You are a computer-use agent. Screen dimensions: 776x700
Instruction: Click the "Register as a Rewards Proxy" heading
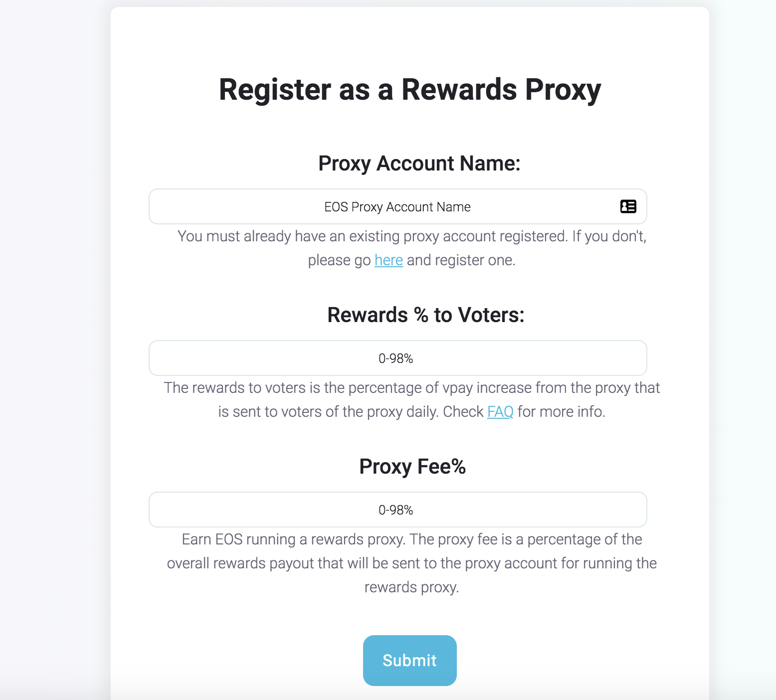tap(410, 90)
